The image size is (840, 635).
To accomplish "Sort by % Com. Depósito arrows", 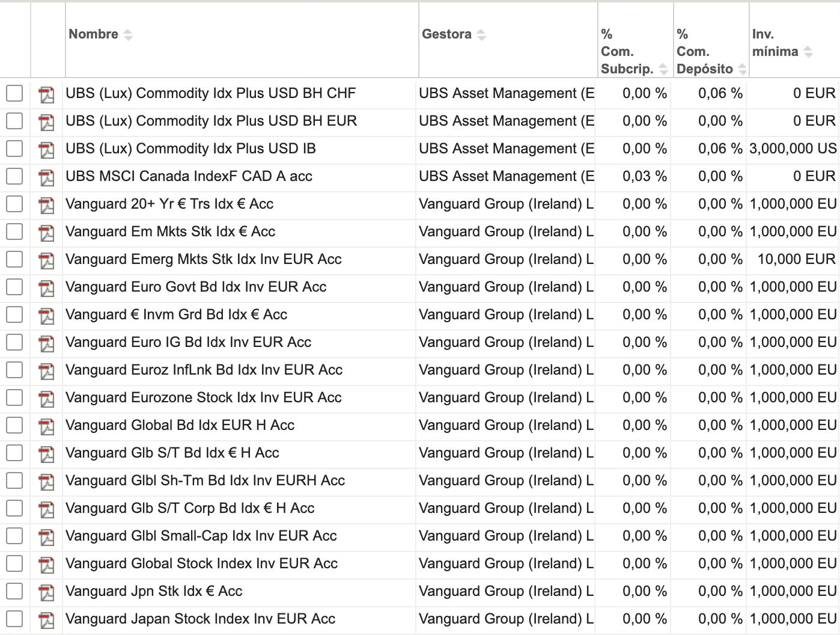I will 743,69.
